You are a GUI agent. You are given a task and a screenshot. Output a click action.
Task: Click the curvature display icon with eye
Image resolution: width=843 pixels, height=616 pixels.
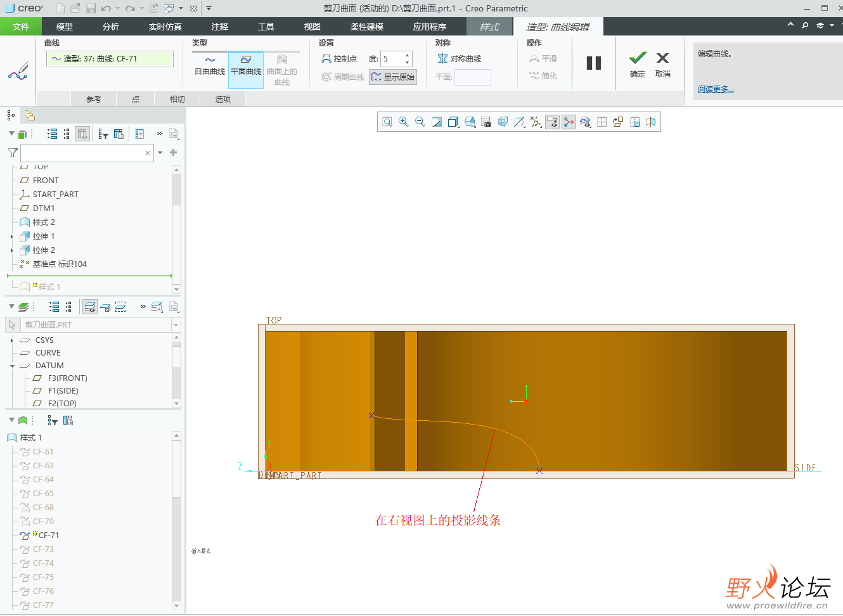pyautogui.click(x=585, y=122)
